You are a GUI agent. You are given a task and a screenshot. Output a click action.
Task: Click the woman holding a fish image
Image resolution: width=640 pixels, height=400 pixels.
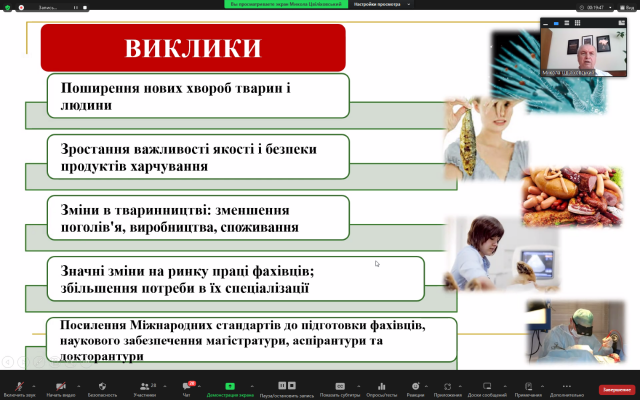(485, 139)
